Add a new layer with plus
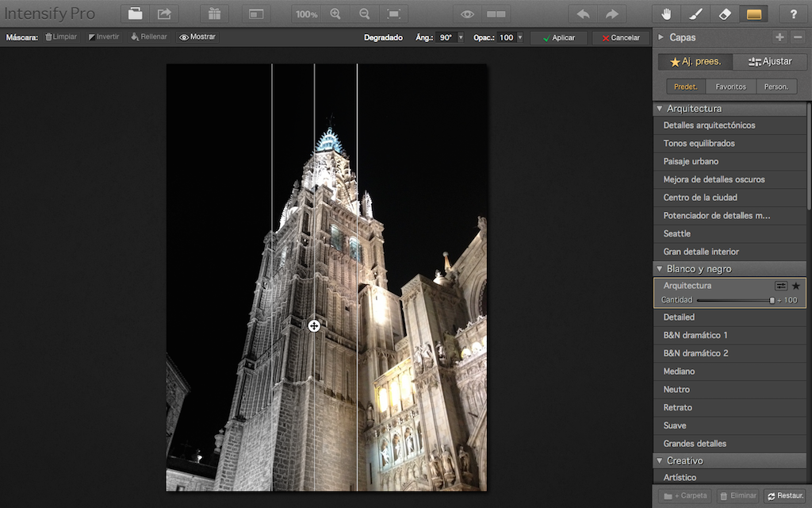The height and width of the screenshot is (508, 812). 779,37
